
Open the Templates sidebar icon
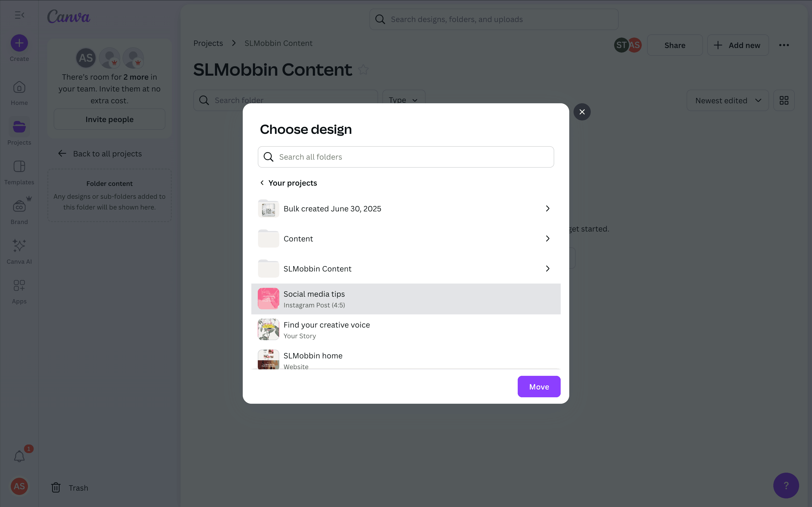click(19, 167)
